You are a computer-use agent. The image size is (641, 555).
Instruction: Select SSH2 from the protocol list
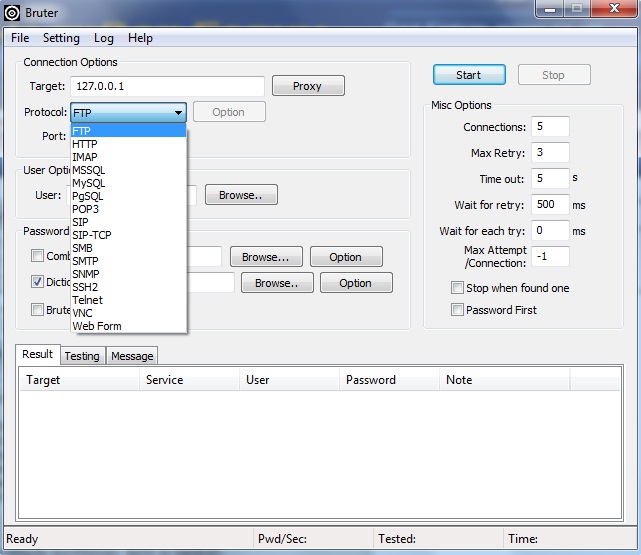coord(86,287)
